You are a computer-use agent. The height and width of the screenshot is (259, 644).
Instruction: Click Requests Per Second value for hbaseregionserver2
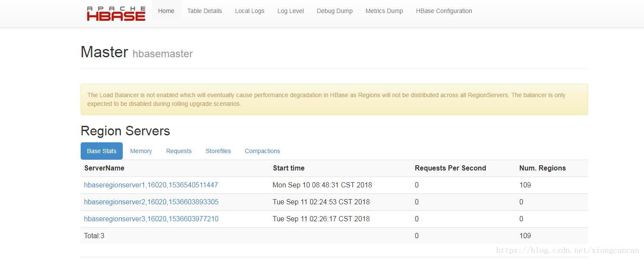417,202
